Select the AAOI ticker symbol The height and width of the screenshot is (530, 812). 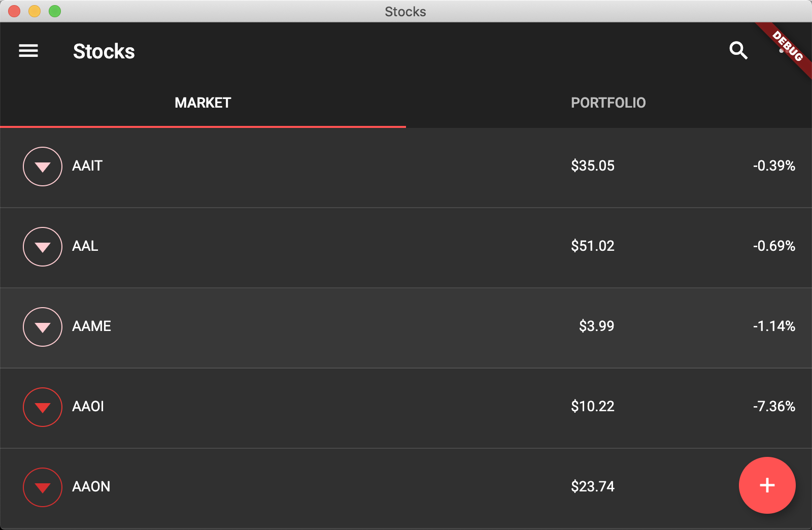point(88,406)
